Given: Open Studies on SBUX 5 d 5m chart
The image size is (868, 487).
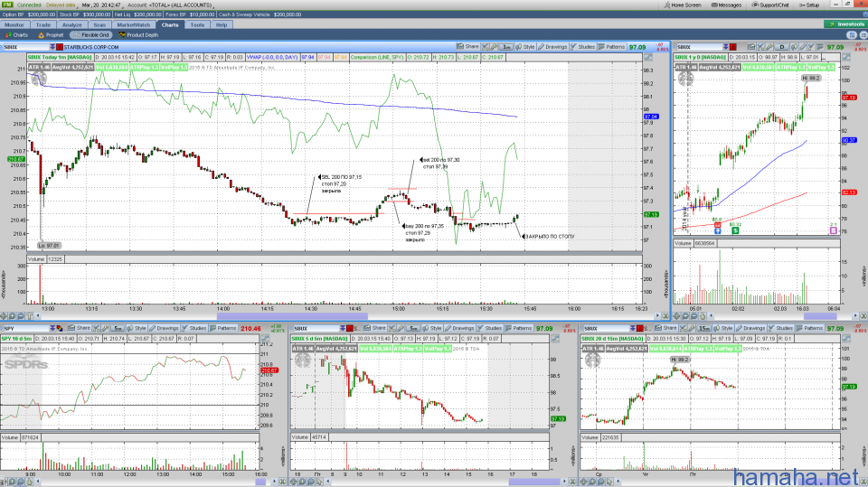Looking at the screenshot, I should [489, 328].
